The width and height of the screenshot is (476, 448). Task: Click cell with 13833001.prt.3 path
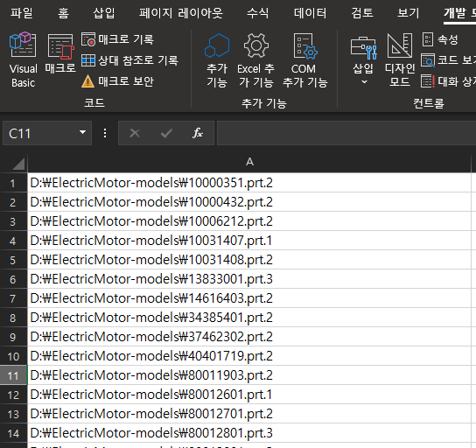[x=249, y=279]
